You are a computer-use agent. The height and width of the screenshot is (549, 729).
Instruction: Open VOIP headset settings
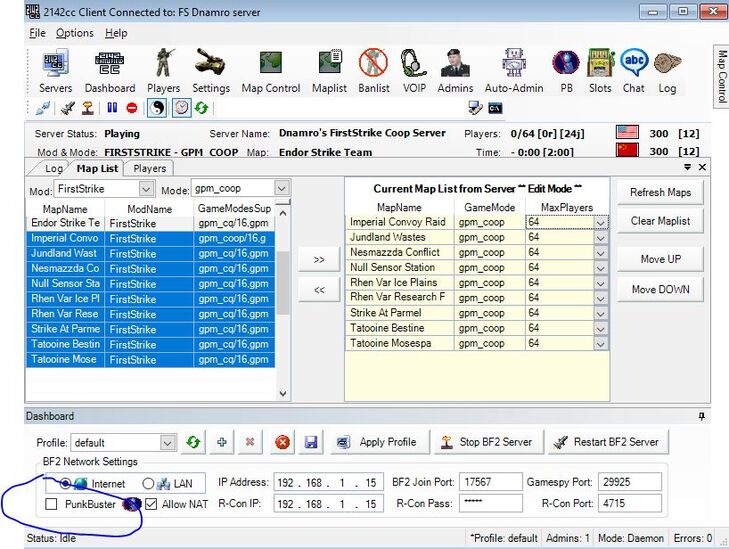[414, 71]
